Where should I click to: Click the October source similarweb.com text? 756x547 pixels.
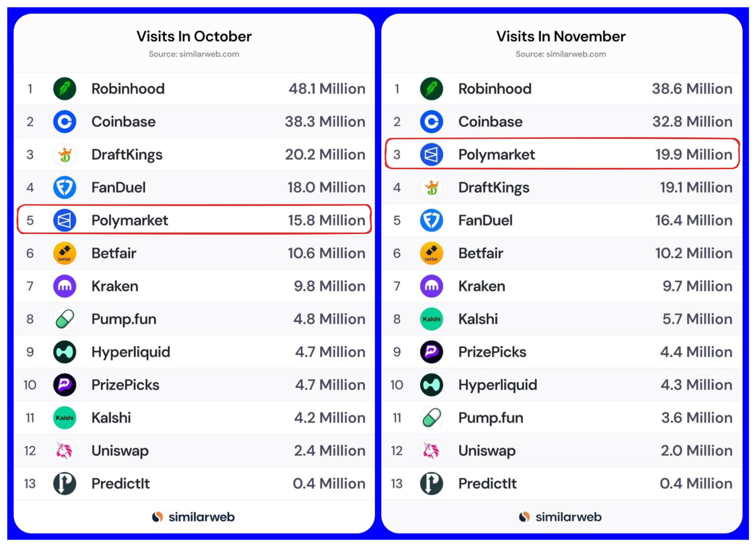click(194, 54)
